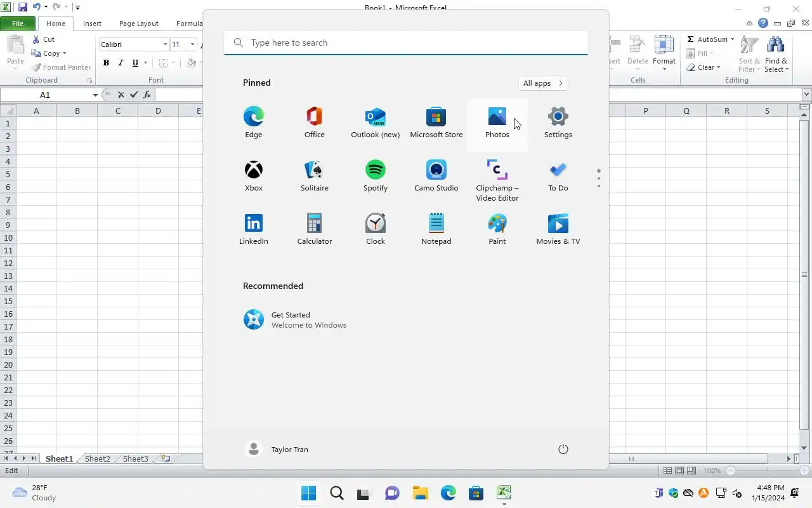Open the To Do app
The width and height of the screenshot is (812, 508).
[558, 176]
